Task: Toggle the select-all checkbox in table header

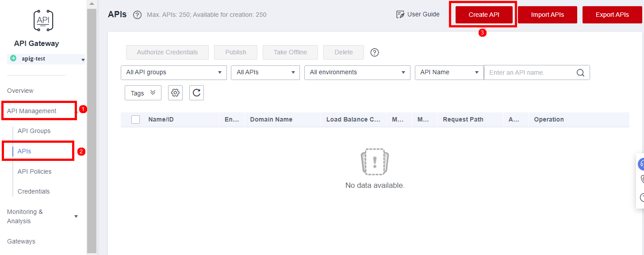Action: [136, 119]
